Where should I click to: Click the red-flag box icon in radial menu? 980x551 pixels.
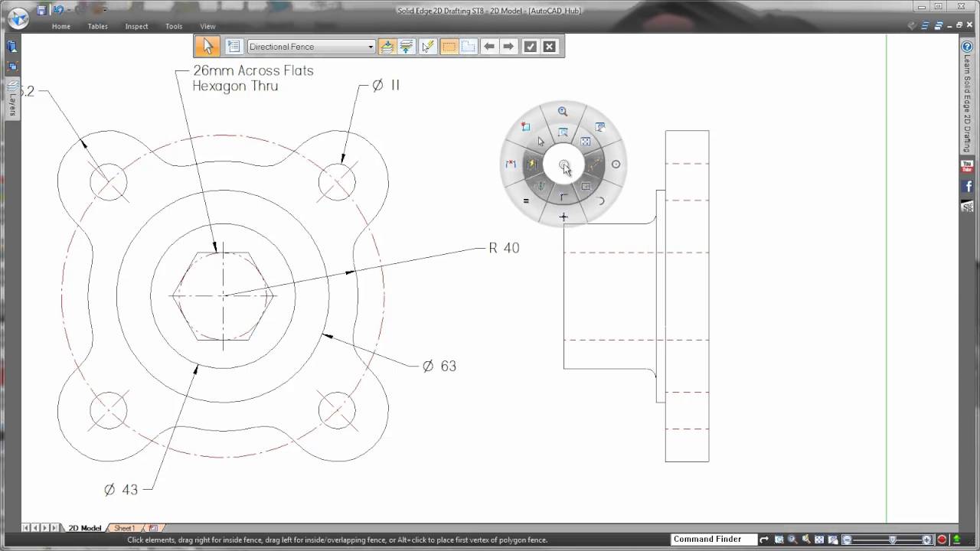[x=525, y=126]
